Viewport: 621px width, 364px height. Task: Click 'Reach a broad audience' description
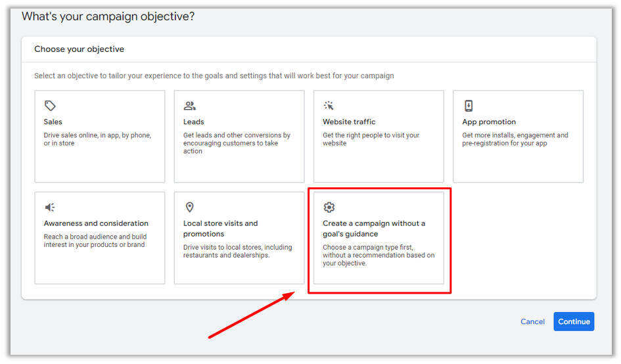click(x=95, y=240)
